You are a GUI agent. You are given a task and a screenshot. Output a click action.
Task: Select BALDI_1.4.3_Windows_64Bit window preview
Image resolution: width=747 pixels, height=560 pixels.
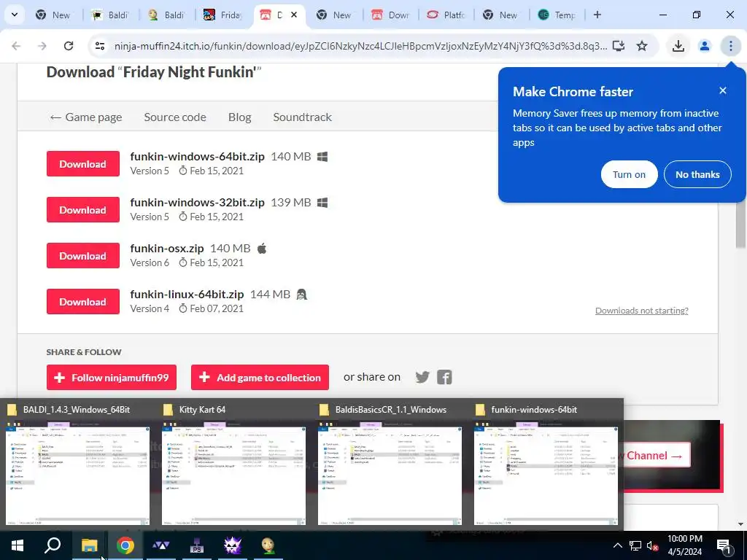[x=77, y=464]
